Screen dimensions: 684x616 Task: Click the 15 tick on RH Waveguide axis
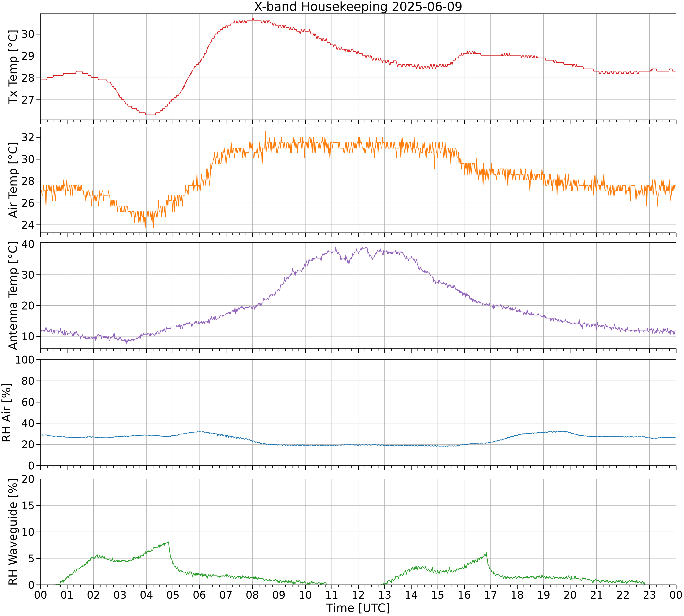point(28,505)
